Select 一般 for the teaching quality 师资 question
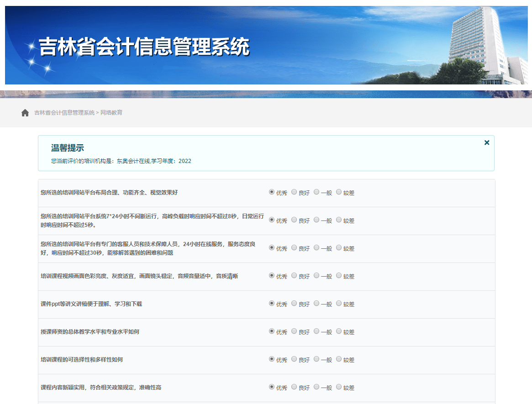 pyautogui.click(x=316, y=331)
